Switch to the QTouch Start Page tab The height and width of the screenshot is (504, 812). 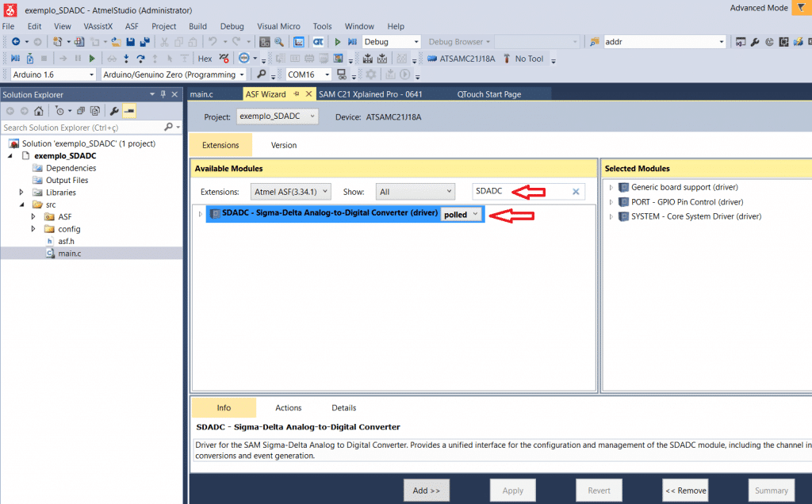coord(488,94)
